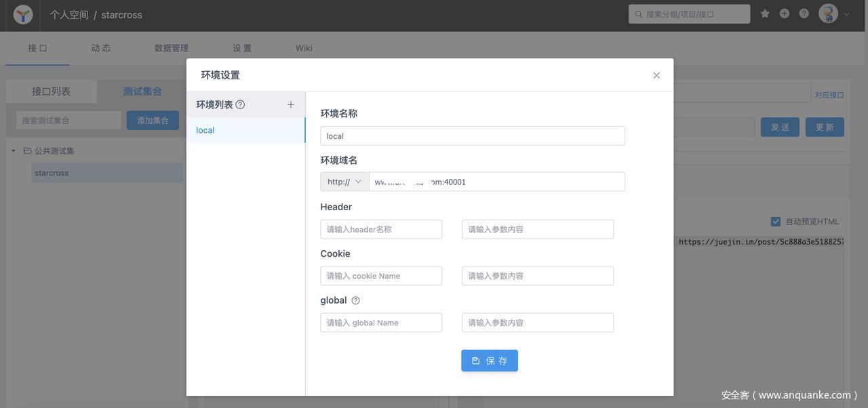Close the 环境设置 dialog
The image size is (868, 408).
click(656, 75)
